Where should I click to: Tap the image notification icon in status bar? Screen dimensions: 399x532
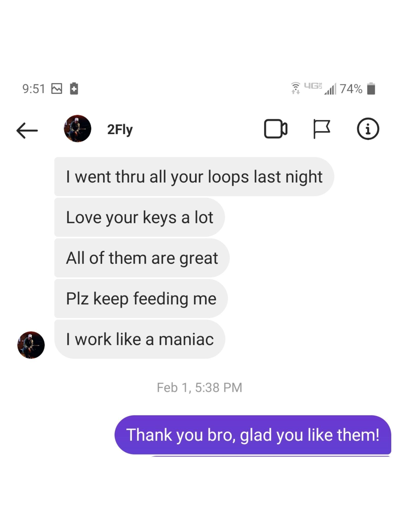[57, 88]
